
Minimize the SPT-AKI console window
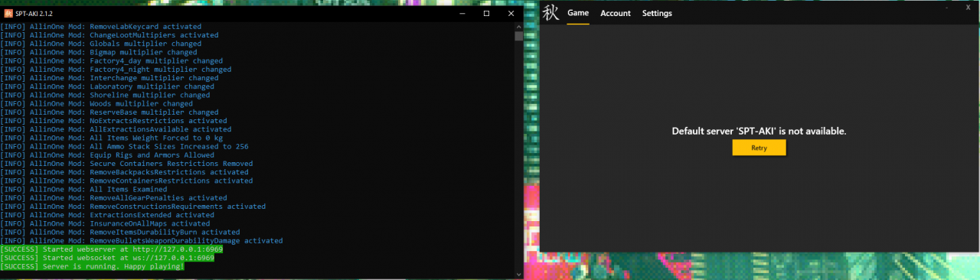pyautogui.click(x=463, y=13)
